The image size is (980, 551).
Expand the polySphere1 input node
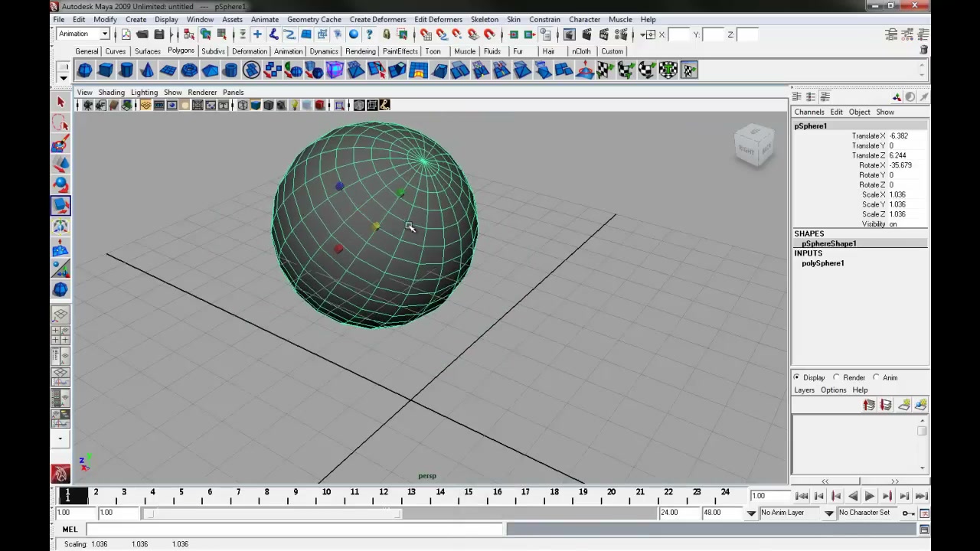click(823, 263)
